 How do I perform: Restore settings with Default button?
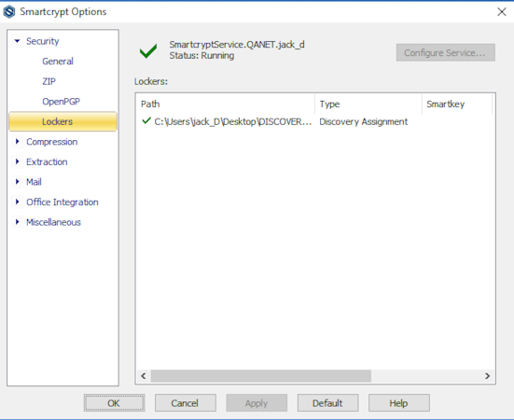(x=327, y=403)
